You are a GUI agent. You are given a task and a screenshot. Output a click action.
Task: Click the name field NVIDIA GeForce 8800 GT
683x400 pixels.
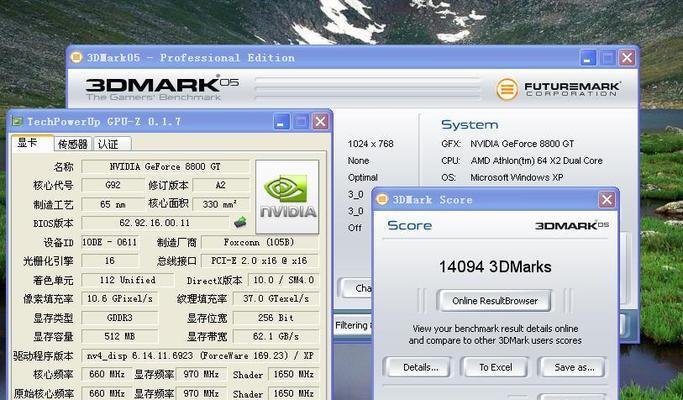165,166
